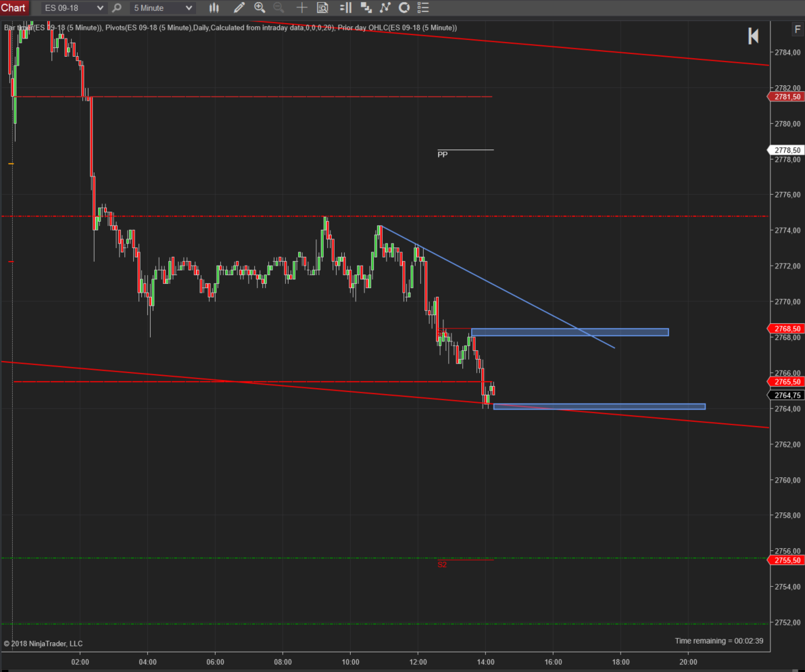Open the data series icon
805x672 pixels.
click(x=366, y=7)
